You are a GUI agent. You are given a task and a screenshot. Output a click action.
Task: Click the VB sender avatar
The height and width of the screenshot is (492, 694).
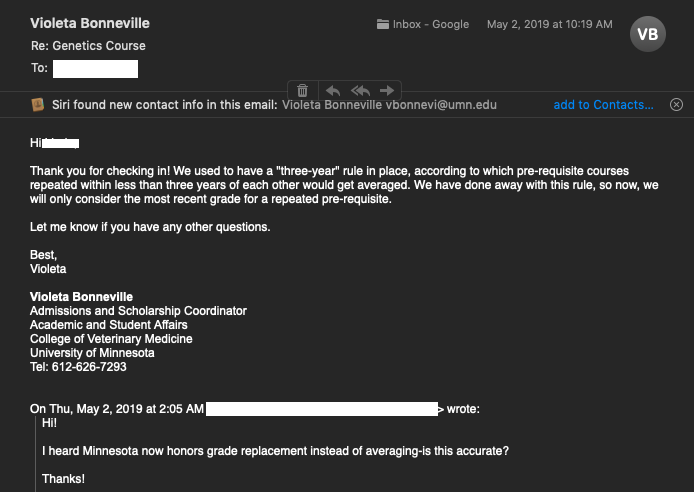click(x=648, y=34)
